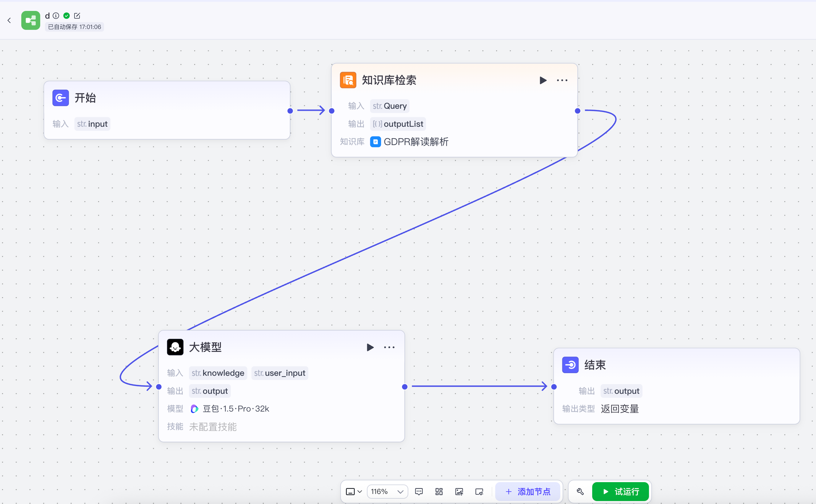Click the edit workflow name icon
This screenshot has height=504, width=816.
[77, 16]
